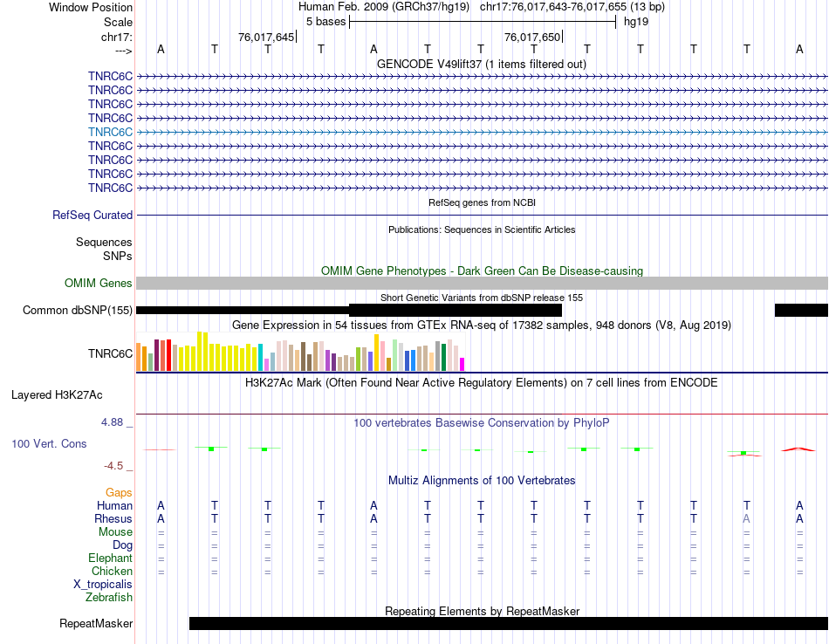Image resolution: width=829 pixels, height=644 pixels.
Task: Click the Rhesus alignment row label
Action: [x=113, y=518]
